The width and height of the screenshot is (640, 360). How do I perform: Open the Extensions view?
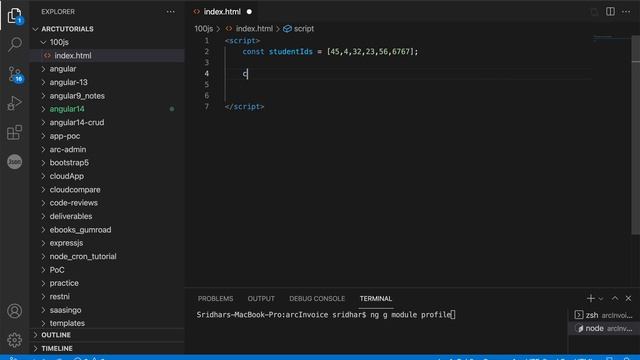click(x=15, y=132)
